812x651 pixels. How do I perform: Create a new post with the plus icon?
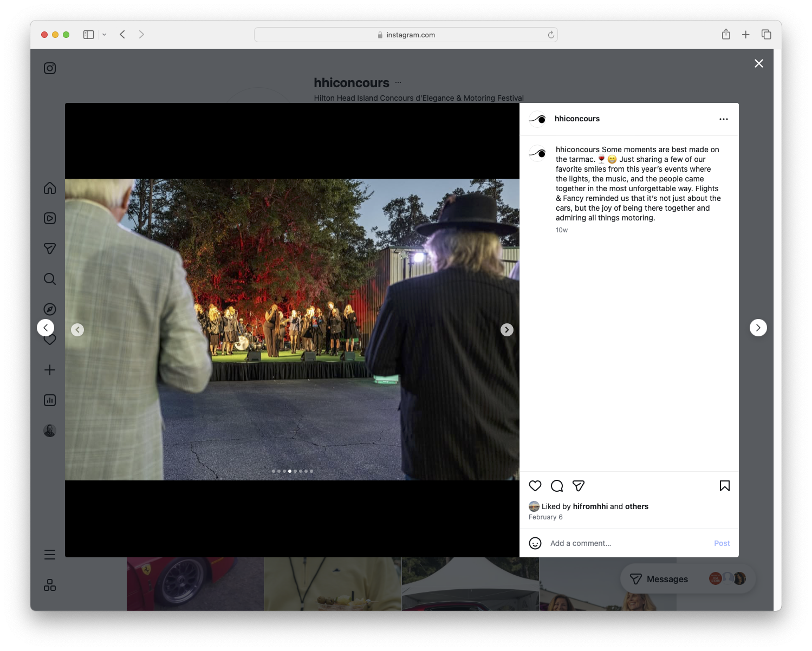tap(50, 370)
